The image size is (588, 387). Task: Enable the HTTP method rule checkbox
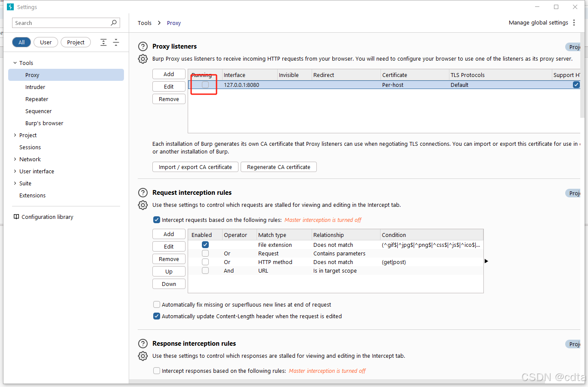(205, 262)
